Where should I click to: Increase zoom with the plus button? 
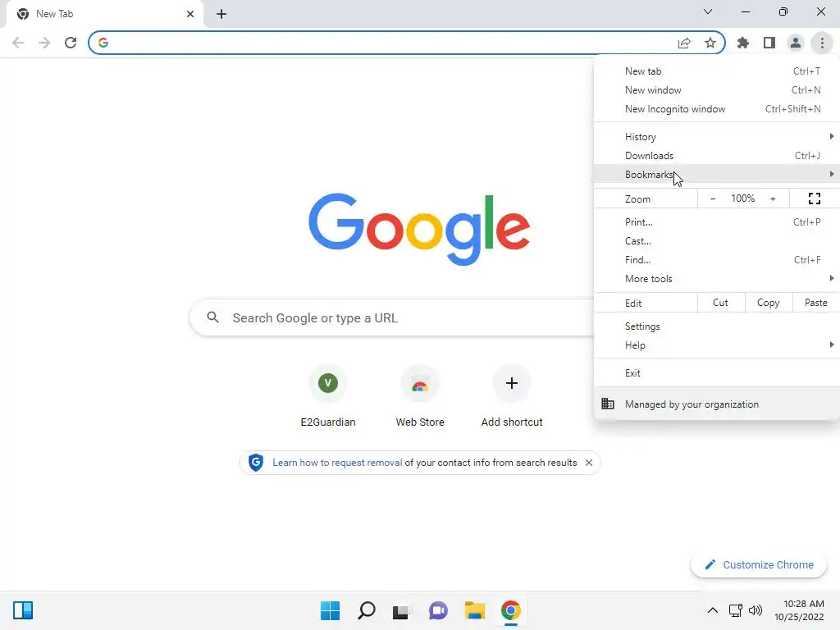coord(773,199)
